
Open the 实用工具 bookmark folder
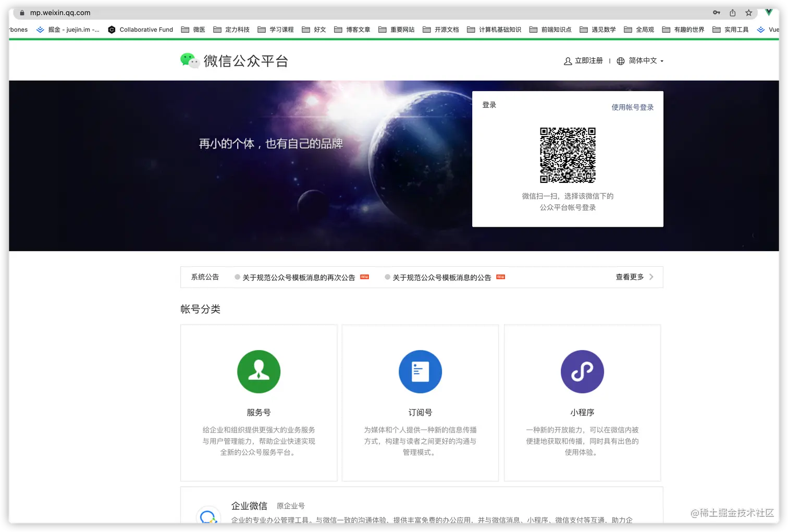point(731,30)
